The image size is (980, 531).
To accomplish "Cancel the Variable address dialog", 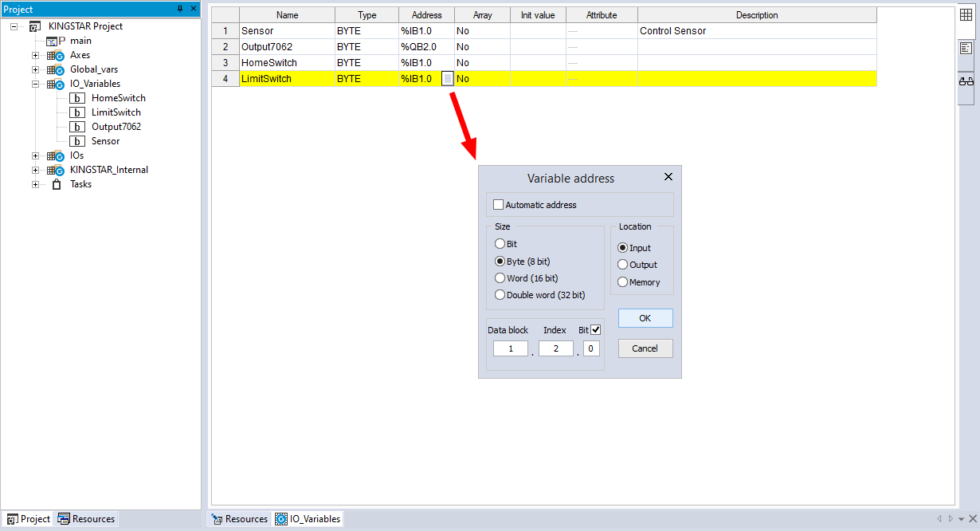I will (x=645, y=348).
